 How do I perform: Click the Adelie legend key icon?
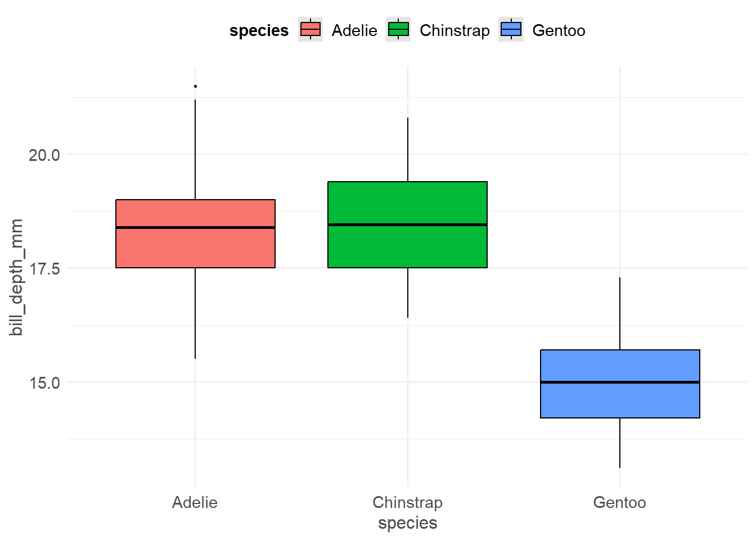310,29
